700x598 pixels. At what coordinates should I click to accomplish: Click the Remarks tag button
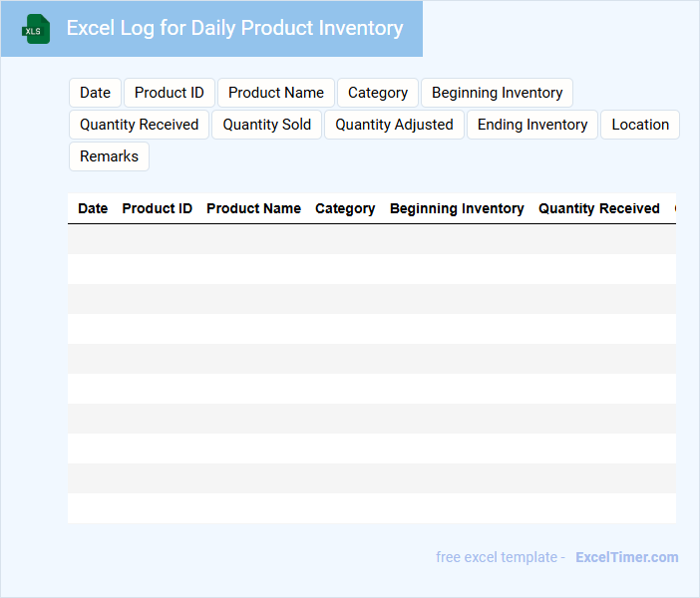(x=109, y=156)
